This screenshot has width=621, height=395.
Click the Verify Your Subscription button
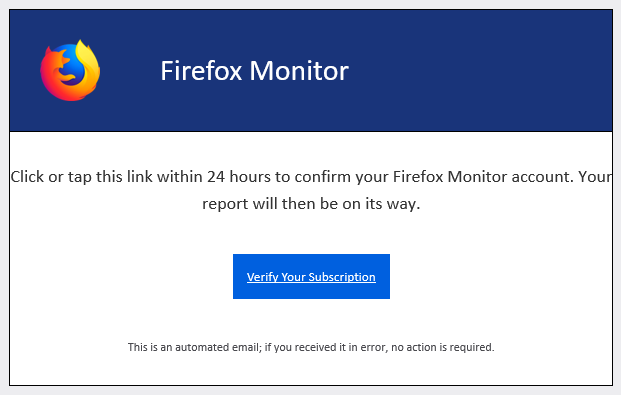coord(311,277)
